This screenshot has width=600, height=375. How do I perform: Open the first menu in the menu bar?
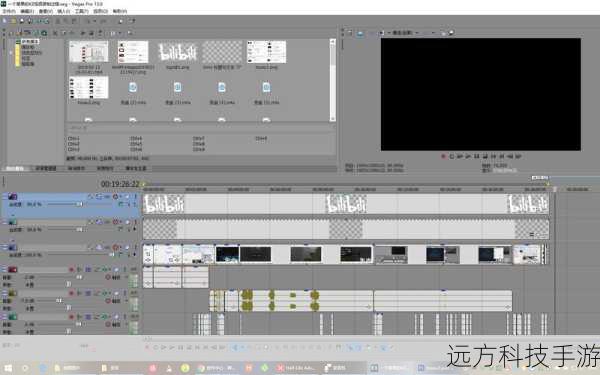(9, 11)
